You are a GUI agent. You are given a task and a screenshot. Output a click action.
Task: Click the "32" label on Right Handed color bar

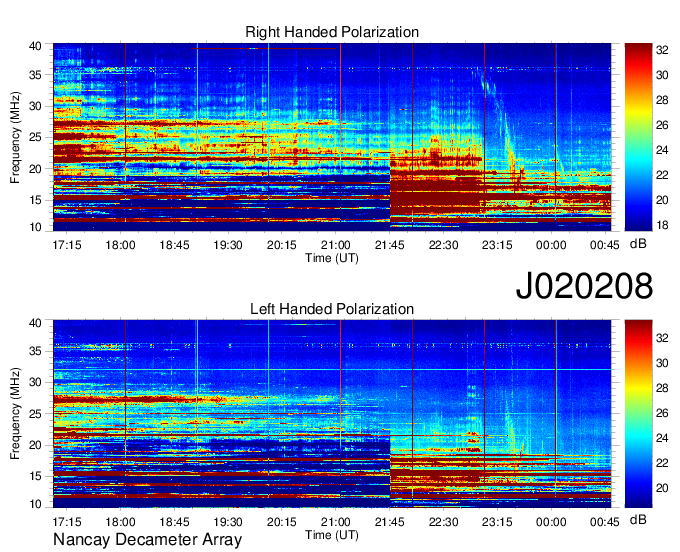click(662, 50)
